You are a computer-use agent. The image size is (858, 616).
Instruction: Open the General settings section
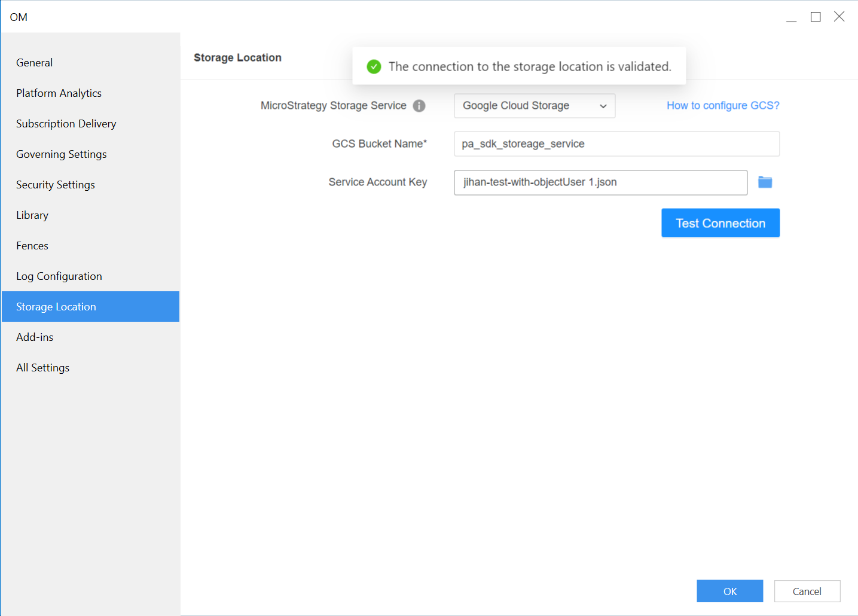pos(34,63)
